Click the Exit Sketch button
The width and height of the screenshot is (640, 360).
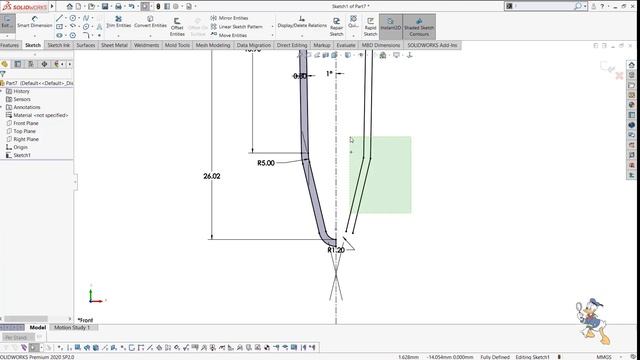(x=7, y=23)
